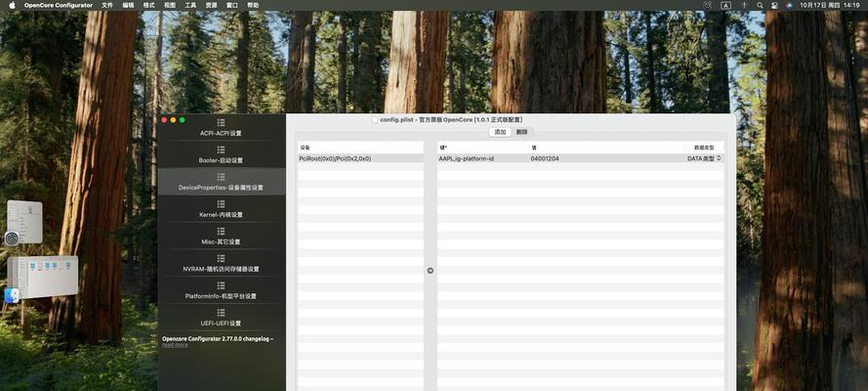This screenshot has height=391, width=868.
Task: Click the DeviceProperties list icon
Action: (221, 177)
